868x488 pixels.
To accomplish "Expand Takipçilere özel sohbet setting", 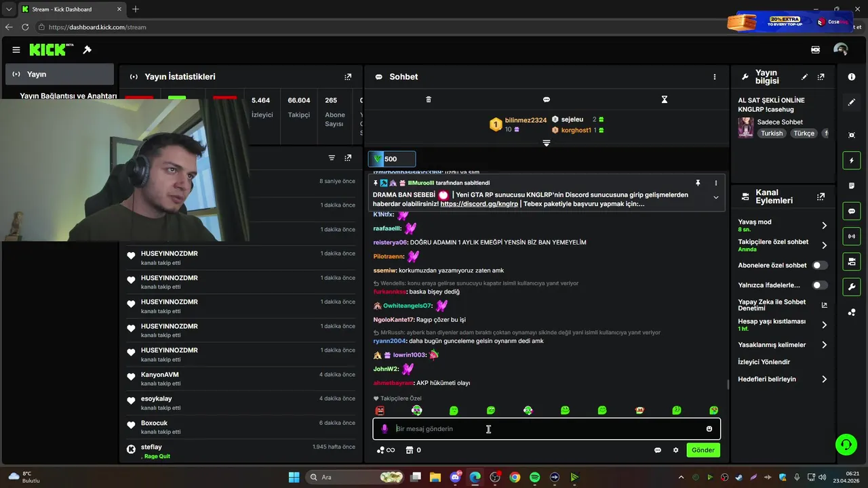I will (825, 245).
